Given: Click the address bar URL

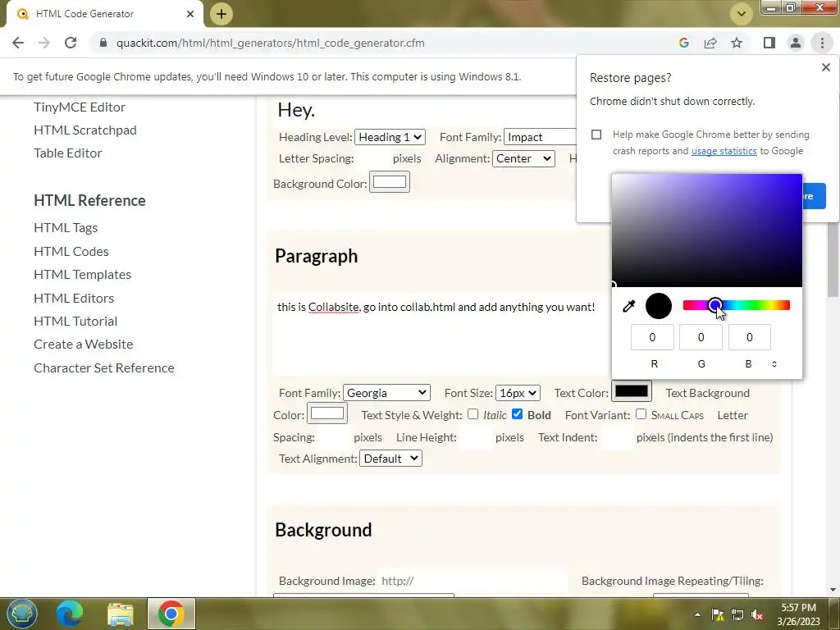Looking at the screenshot, I should pyautogui.click(x=270, y=43).
